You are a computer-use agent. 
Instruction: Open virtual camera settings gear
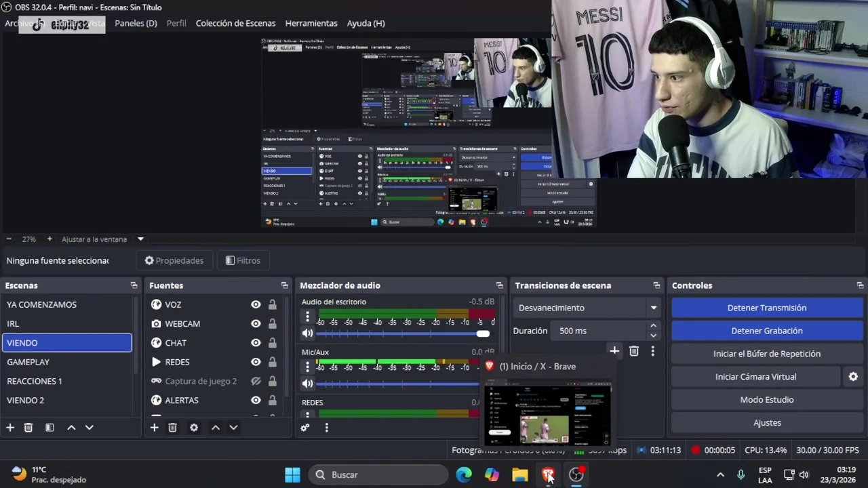[853, 377]
